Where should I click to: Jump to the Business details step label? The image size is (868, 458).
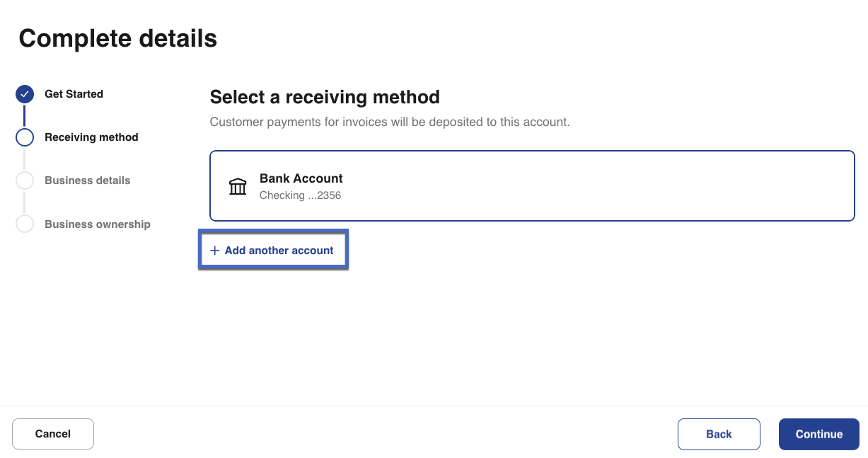coord(87,181)
